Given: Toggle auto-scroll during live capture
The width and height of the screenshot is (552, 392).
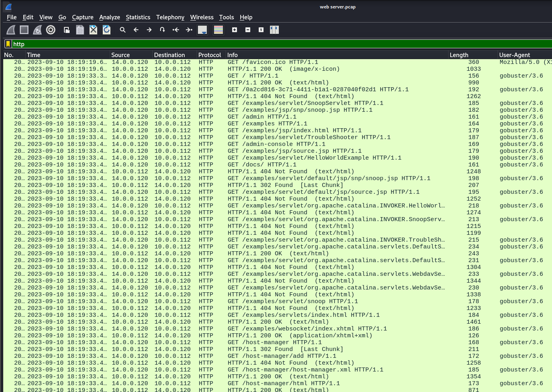Looking at the screenshot, I should point(202,30).
